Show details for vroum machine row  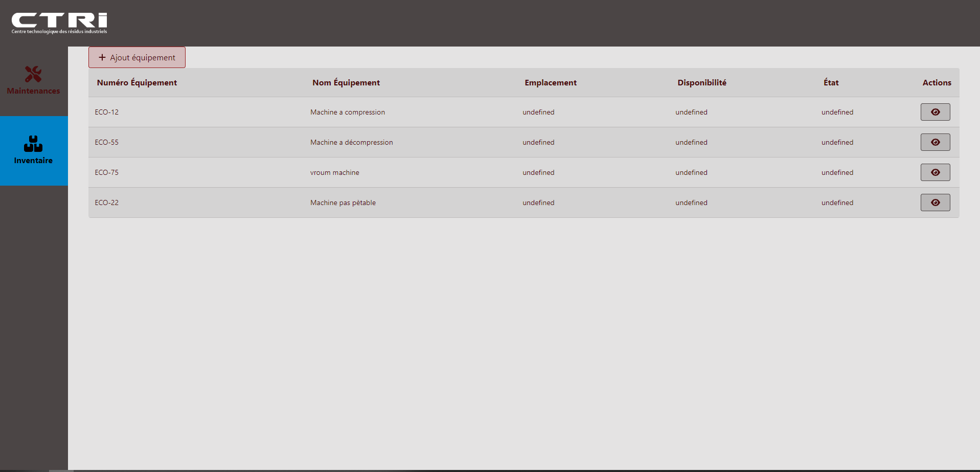[935, 172]
